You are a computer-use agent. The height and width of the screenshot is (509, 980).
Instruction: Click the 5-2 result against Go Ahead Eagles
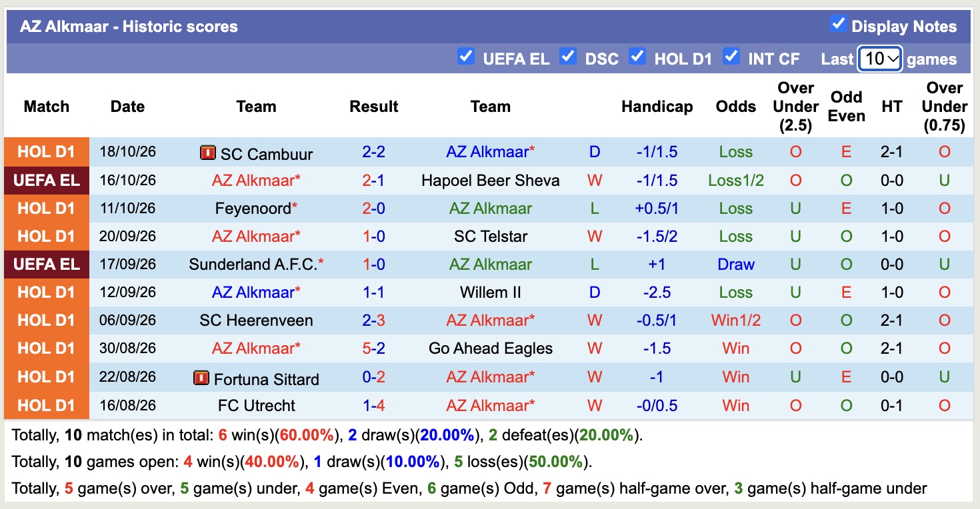click(x=374, y=348)
